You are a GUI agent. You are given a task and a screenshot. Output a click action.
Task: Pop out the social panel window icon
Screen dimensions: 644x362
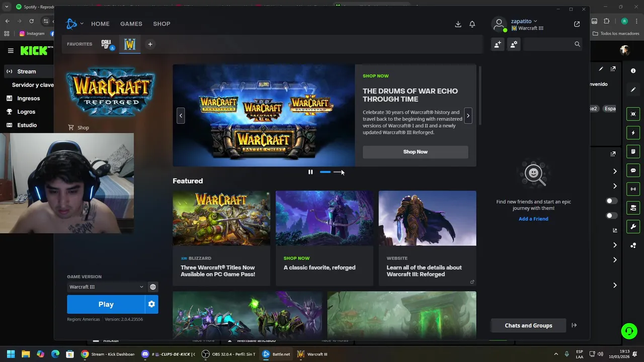[577, 24]
